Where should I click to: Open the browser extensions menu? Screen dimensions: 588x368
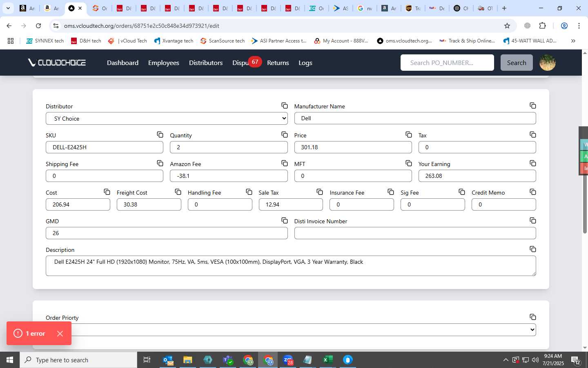point(542,26)
